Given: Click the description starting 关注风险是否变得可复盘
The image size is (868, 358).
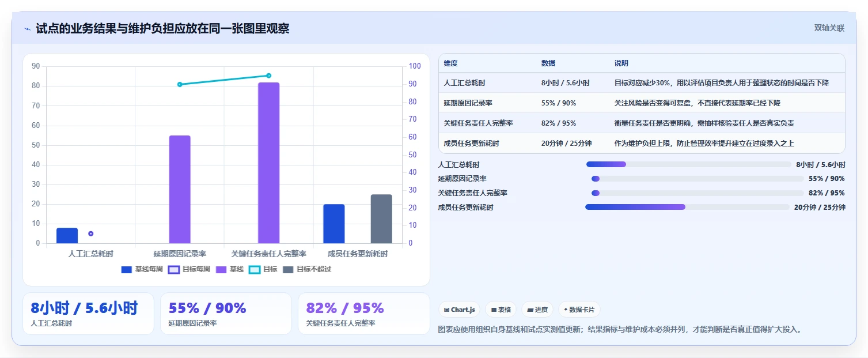Looking at the screenshot, I should coord(697,103).
